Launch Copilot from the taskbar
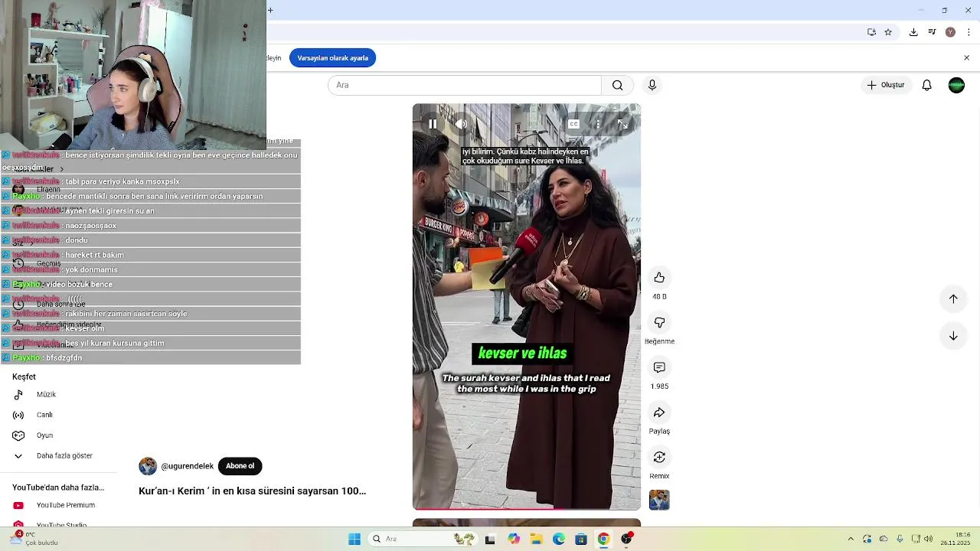The image size is (980, 551). (x=514, y=539)
